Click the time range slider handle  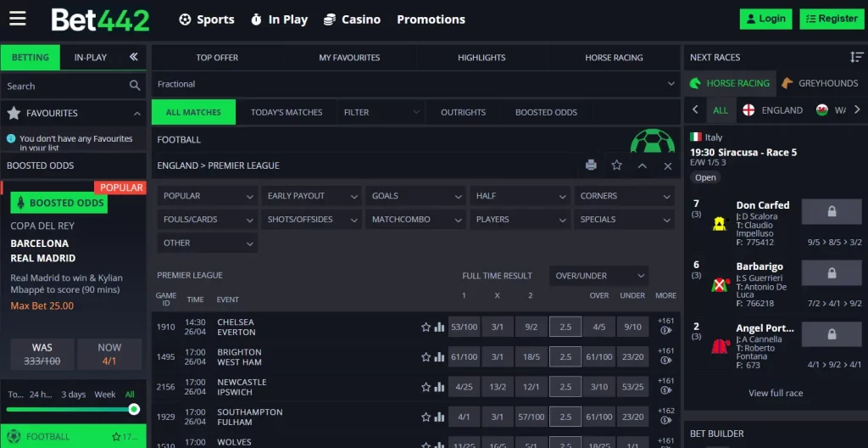133,410
